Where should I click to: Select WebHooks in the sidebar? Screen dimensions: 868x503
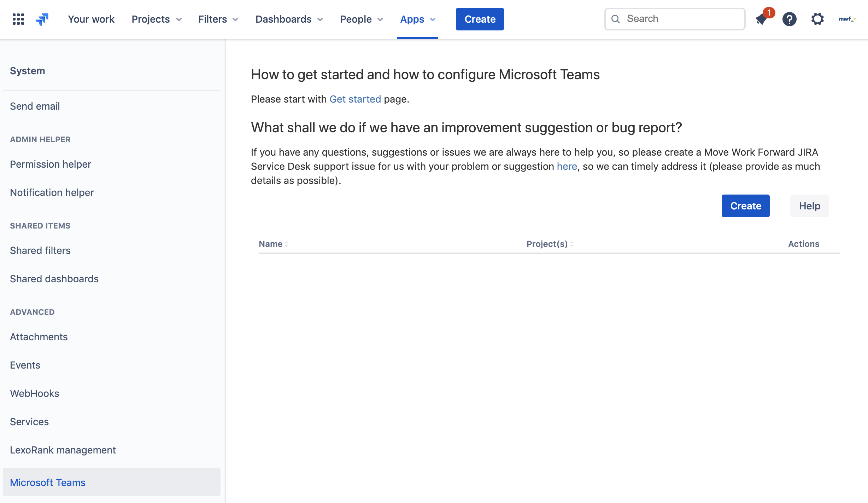(x=35, y=393)
